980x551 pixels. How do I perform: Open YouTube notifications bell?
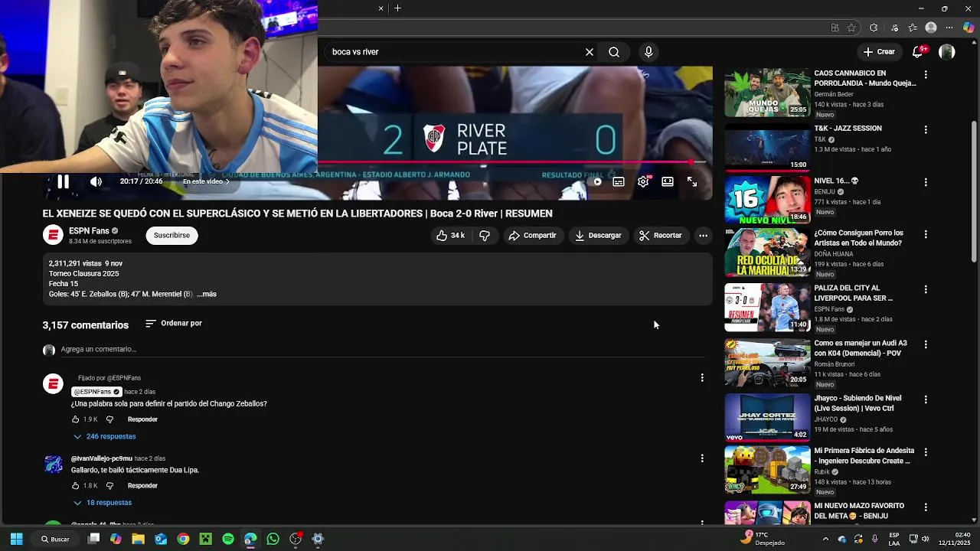pos(918,52)
